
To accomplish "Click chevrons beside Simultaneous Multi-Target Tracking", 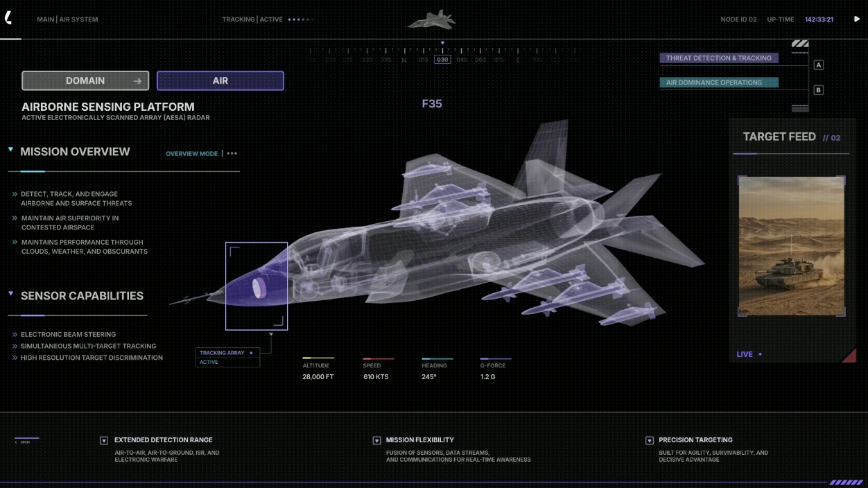I will click(15, 346).
